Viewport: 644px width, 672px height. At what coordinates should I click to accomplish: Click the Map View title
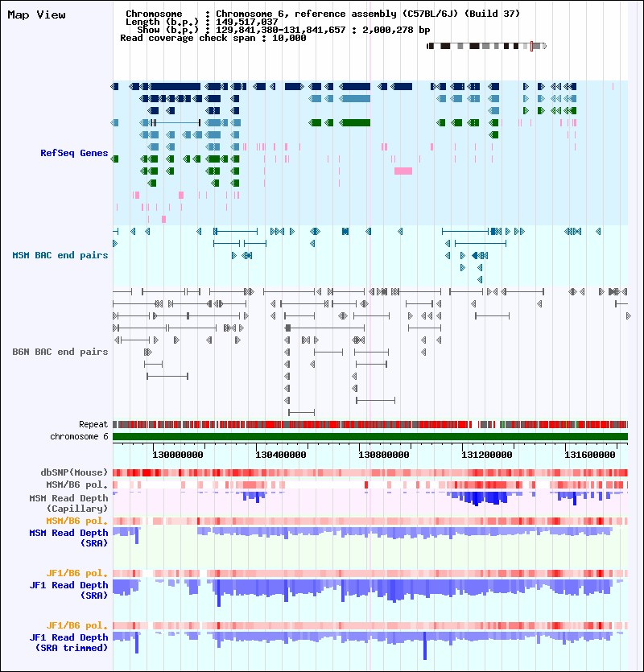coord(36,15)
